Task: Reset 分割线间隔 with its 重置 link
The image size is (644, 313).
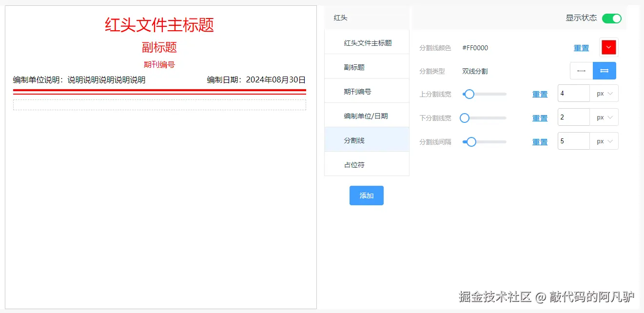Action: coord(540,142)
